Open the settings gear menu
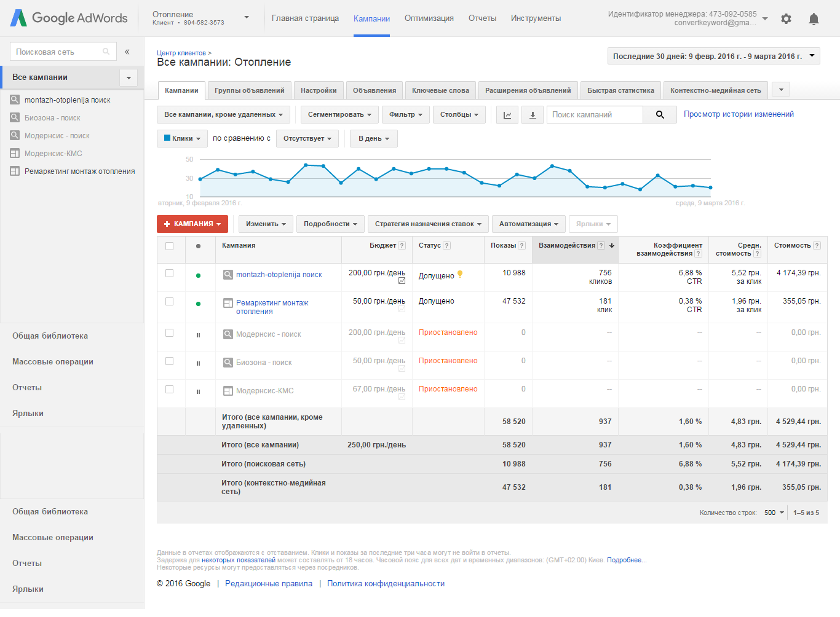The width and height of the screenshot is (840, 617). 786,18
